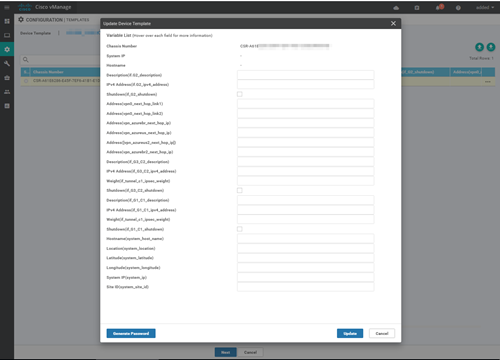
Task: Click Address(vpn_azureus2_next_hop_ip) input
Action: (306, 142)
